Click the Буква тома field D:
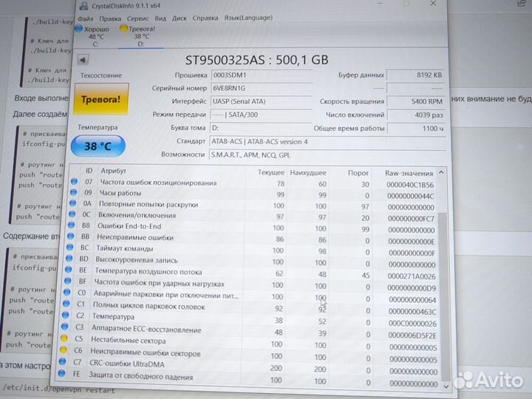Viewport: 532px width, 399px height. pyautogui.click(x=261, y=128)
